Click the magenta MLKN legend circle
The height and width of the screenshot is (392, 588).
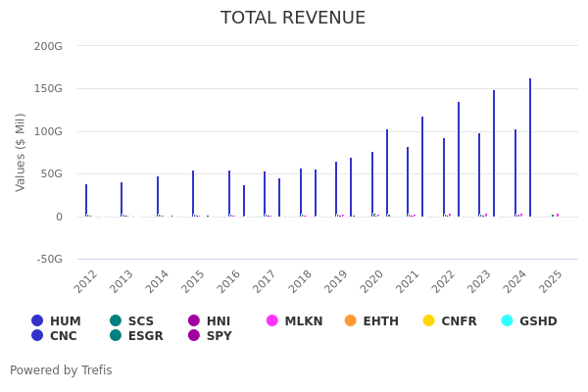click(272, 320)
